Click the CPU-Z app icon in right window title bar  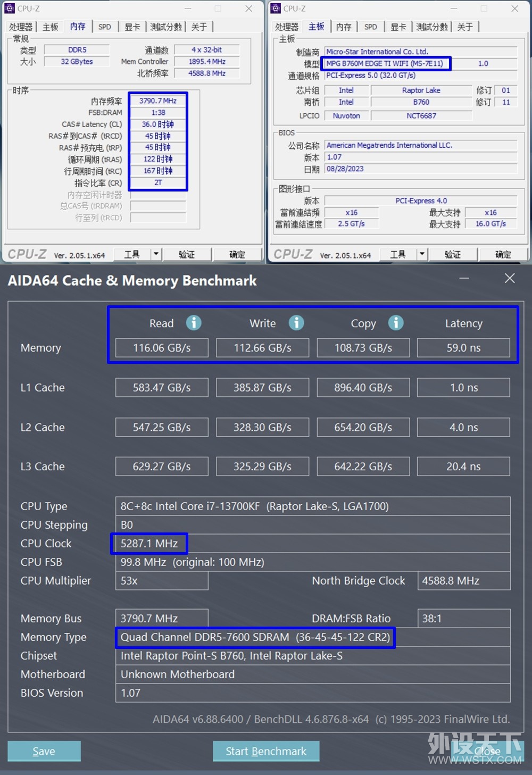276,9
